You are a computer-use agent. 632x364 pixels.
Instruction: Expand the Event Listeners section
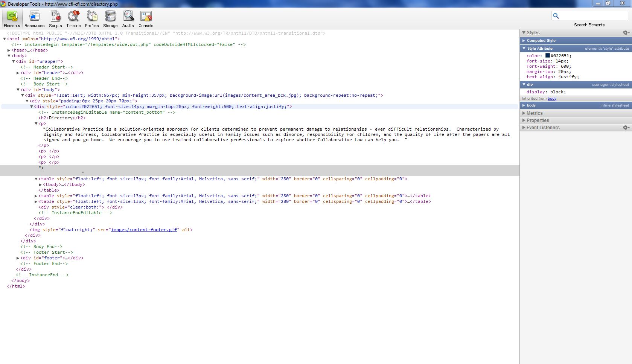click(524, 128)
